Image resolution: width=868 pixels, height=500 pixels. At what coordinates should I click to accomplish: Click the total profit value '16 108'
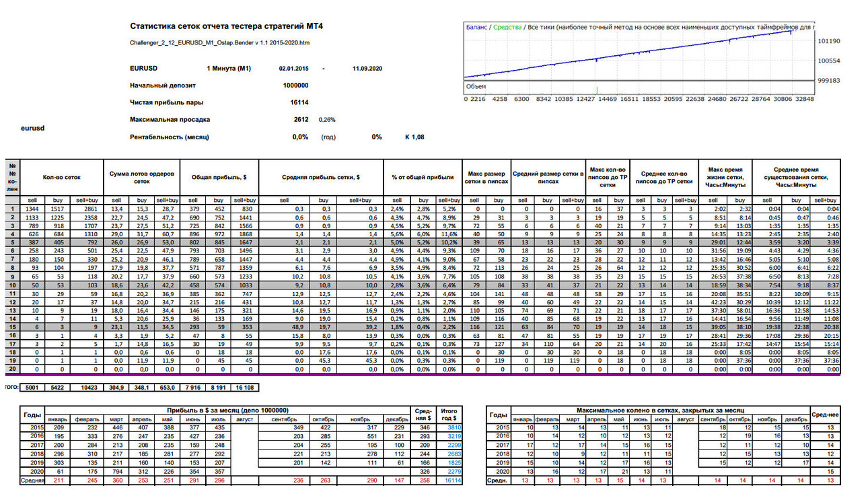point(245,388)
